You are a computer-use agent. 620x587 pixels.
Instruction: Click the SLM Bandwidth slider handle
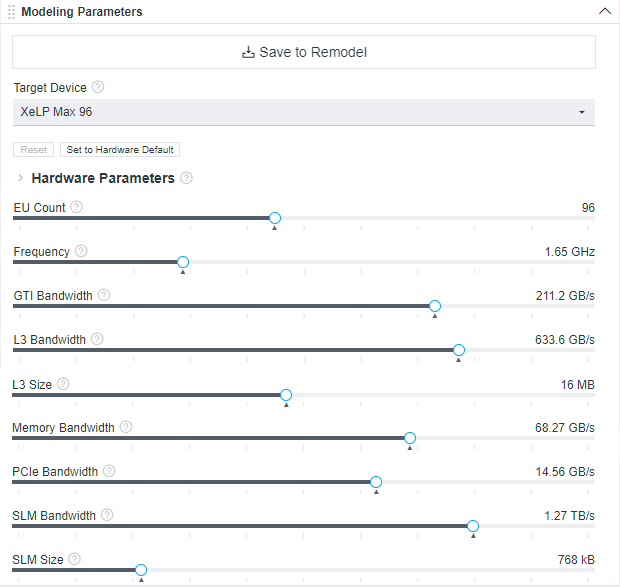(x=473, y=526)
